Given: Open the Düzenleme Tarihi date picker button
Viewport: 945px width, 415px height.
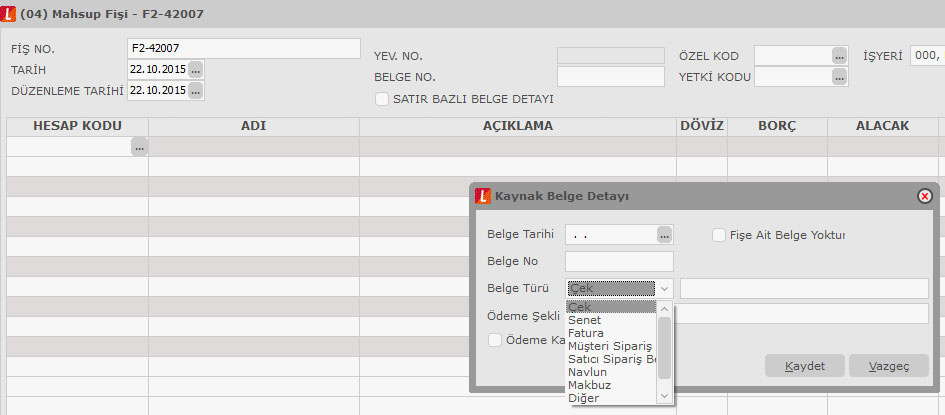Looking at the screenshot, I should point(196,91).
